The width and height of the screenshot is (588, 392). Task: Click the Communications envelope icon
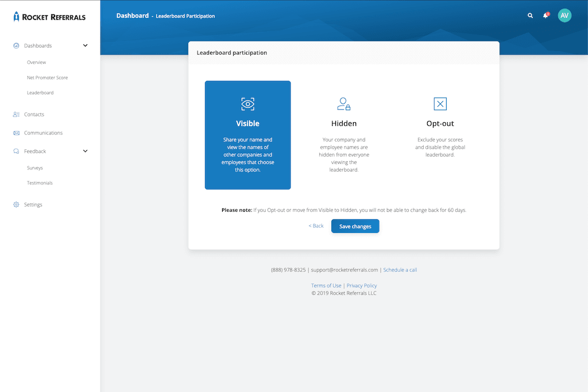coord(16,133)
